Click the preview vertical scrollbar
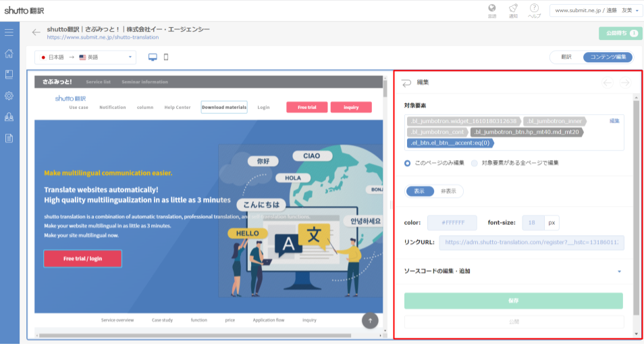644x354 pixels. tap(385, 88)
